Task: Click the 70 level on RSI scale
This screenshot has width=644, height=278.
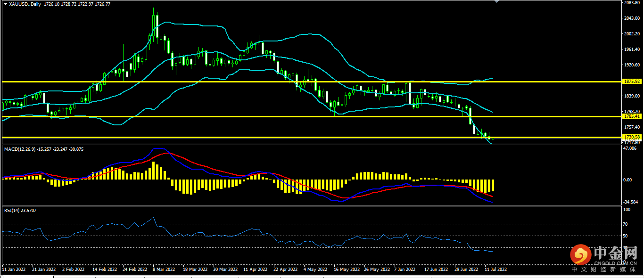Action: pos(626,224)
